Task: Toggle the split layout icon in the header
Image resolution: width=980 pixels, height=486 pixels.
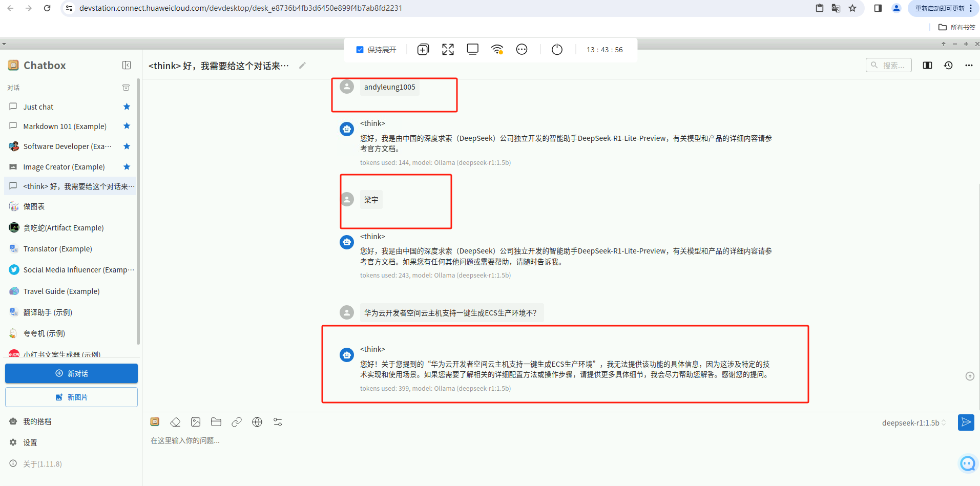Action: click(927, 65)
